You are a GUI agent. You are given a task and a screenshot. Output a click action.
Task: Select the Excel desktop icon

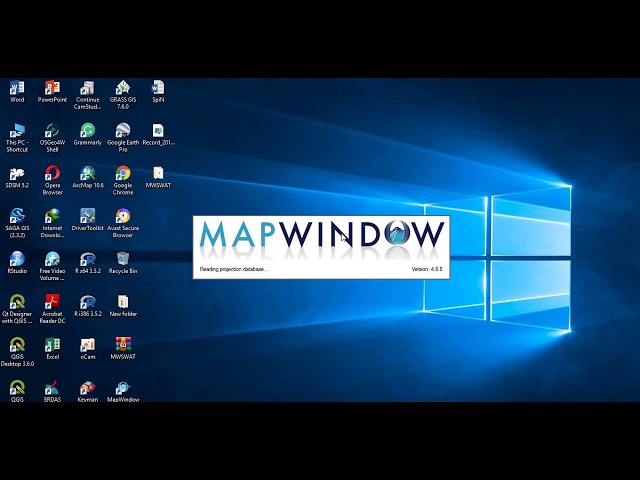[x=52, y=349]
